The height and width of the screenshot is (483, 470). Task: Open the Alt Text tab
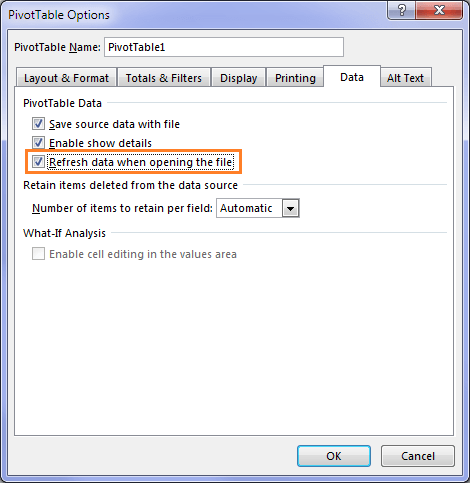(x=405, y=78)
